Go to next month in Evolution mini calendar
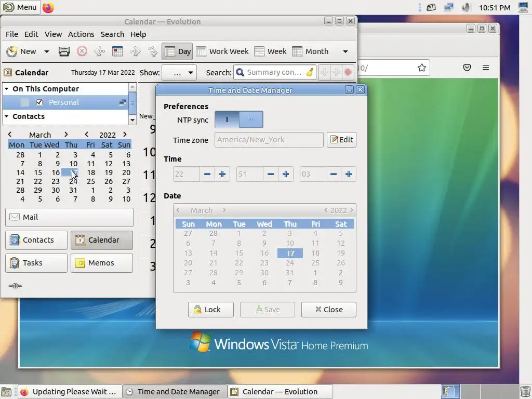This screenshot has width=532, height=399. tap(66, 135)
